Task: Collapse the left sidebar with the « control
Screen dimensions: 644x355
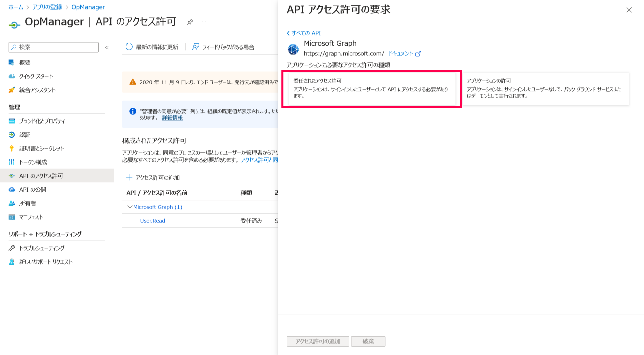Action: [x=107, y=47]
